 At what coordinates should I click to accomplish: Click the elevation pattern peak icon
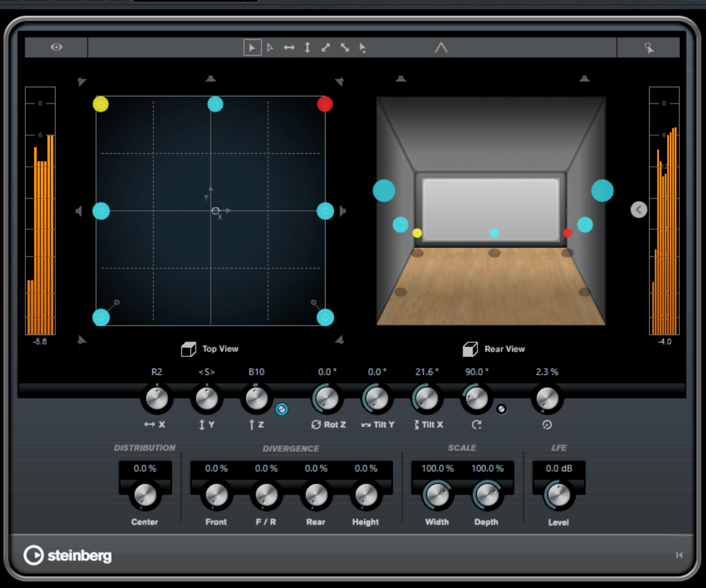click(441, 47)
